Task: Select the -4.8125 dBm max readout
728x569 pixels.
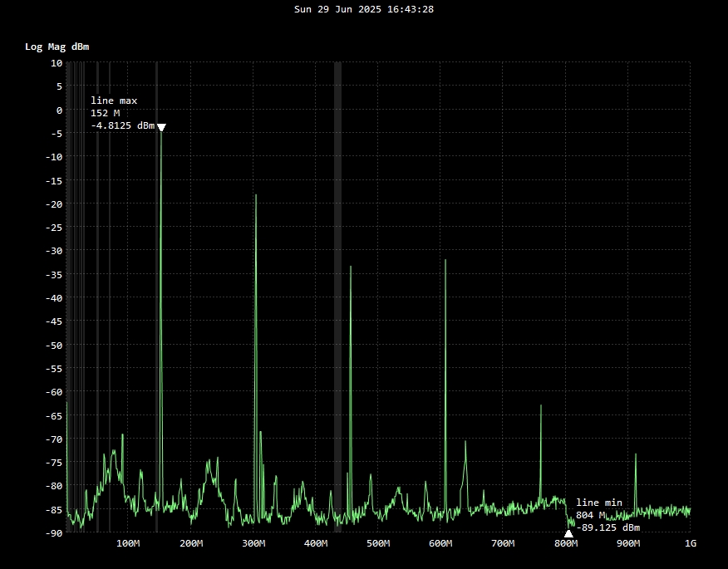Action: (122, 126)
